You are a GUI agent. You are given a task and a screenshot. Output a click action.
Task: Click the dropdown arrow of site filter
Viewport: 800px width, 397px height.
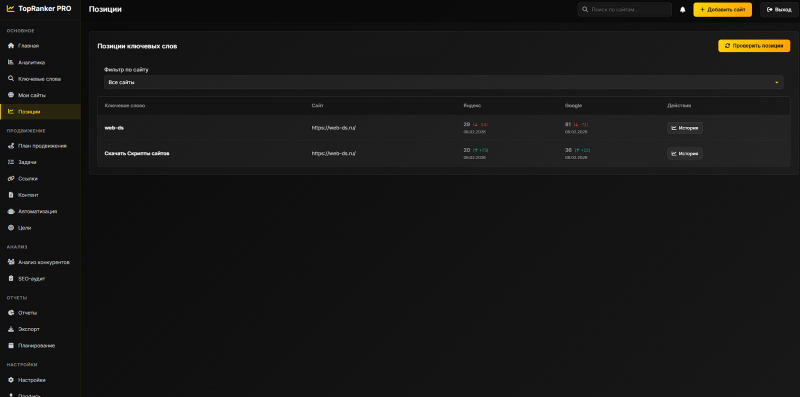[x=777, y=83]
